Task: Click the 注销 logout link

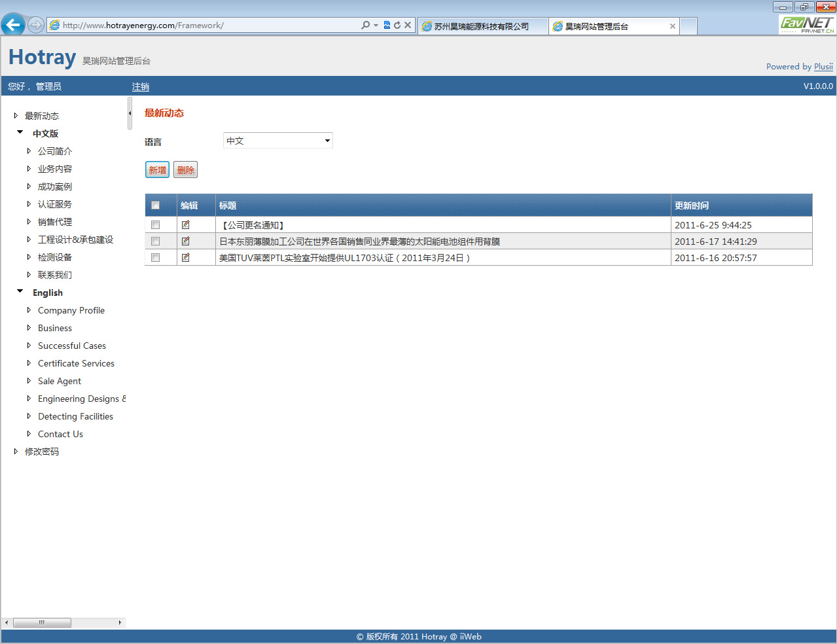Action: click(140, 86)
